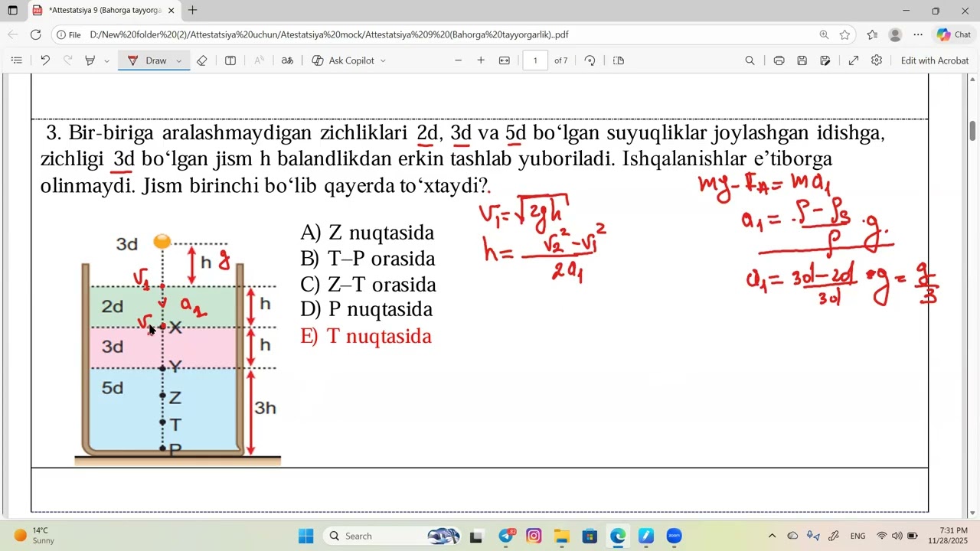
Task: Save the PDF file
Action: point(802,60)
